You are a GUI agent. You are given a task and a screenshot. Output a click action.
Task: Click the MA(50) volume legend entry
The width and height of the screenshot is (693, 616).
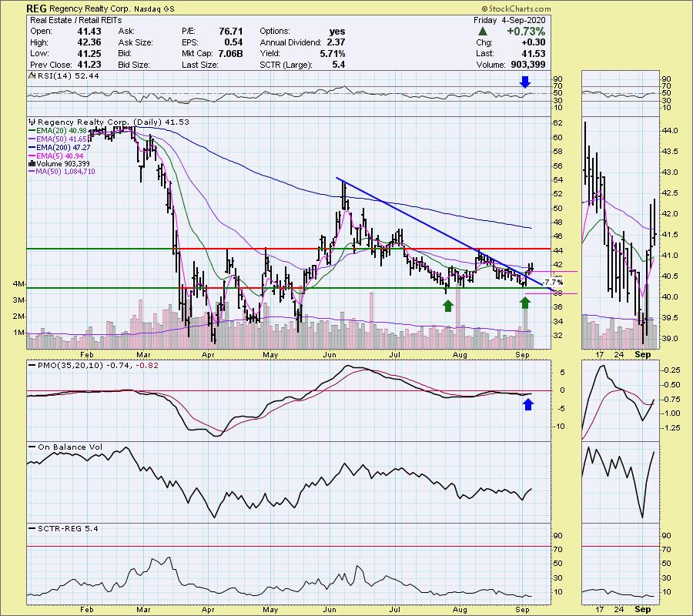62,172
